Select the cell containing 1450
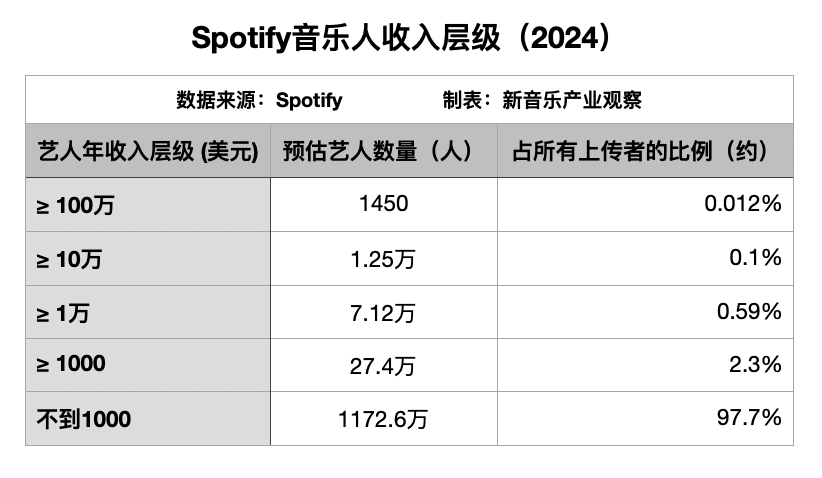This screenshot has height=478, width=822. (383, 205)
